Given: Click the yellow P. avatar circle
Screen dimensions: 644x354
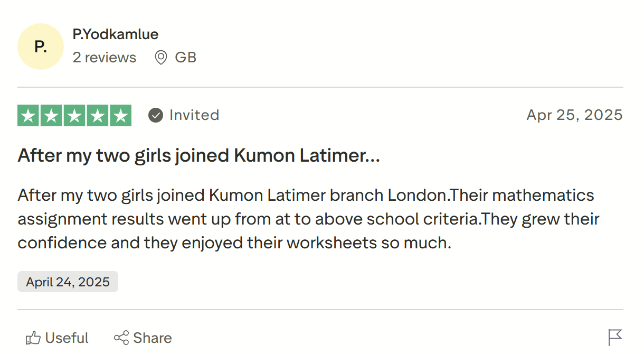Looking at the screenshot, I should coord(40,46).
